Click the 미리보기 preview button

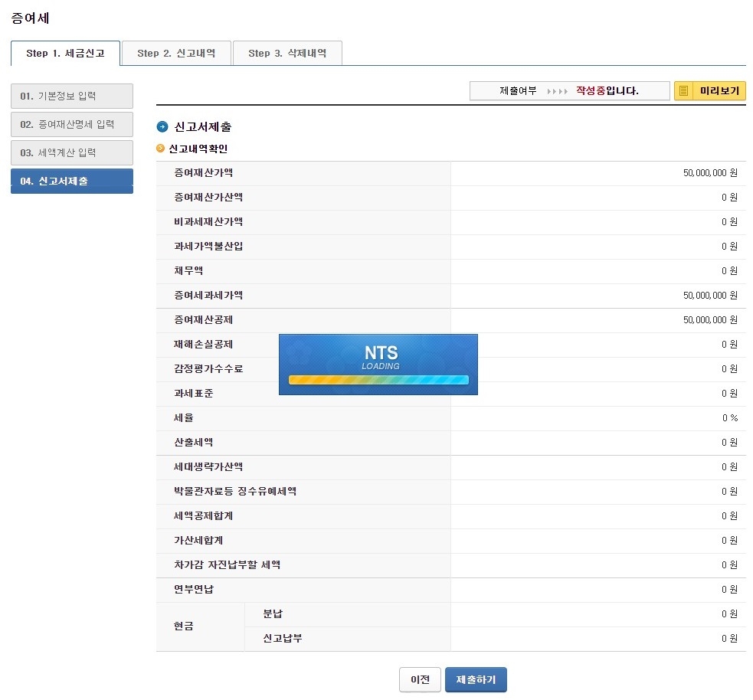tap(710, 90)
